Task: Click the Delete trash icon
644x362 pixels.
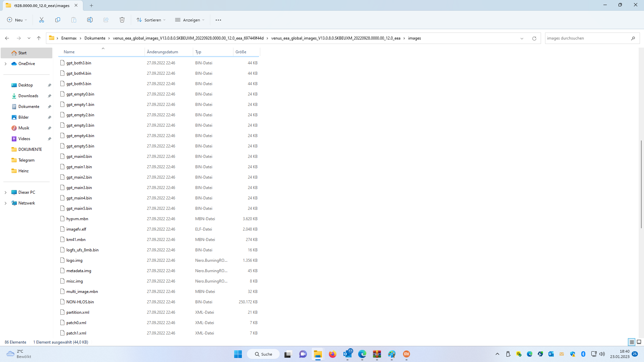Action: [x=122, y=20]
